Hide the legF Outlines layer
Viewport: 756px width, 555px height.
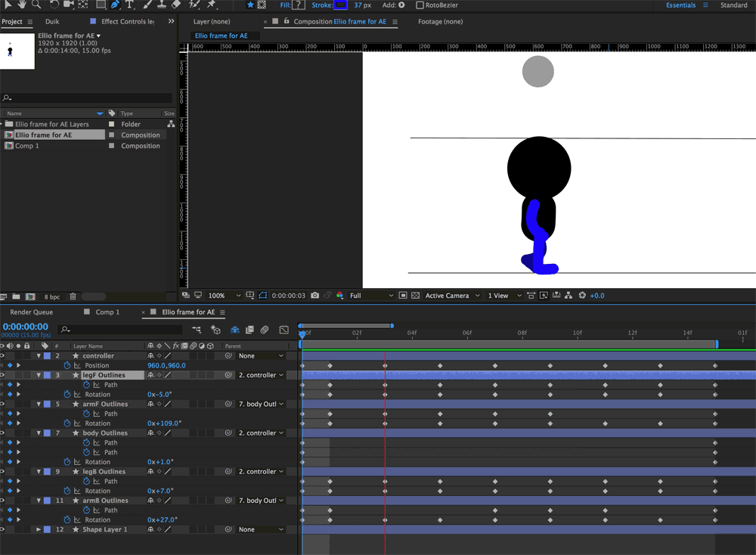click(3, 374)
